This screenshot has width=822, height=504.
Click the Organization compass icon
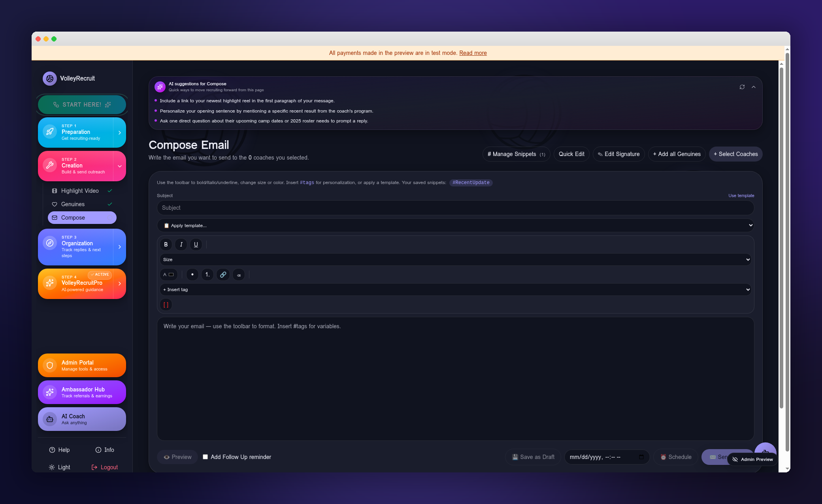click(x=50, y=243)
